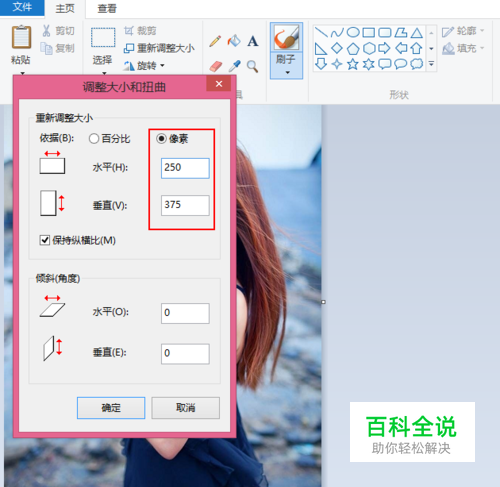Screen dimensions: 500x487
Task: Choose the Line shape
Action: click(321, 32)
